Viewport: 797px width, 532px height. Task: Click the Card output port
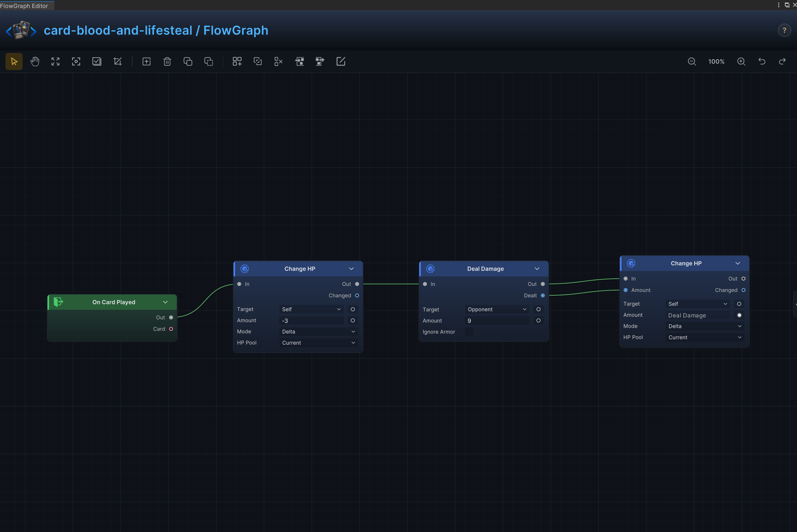[x=171, y=329]
